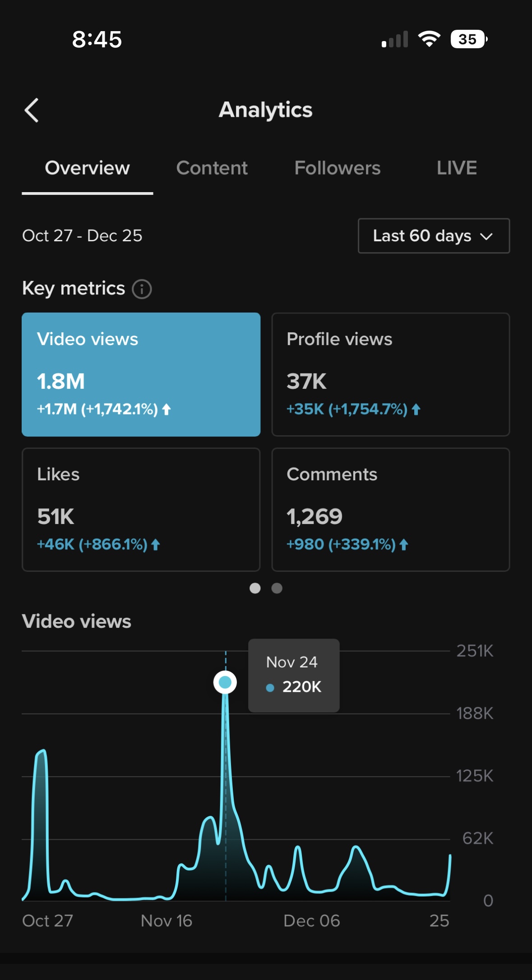
Task: Tap the Nov 24 data point marker
Action: (225, 682)
